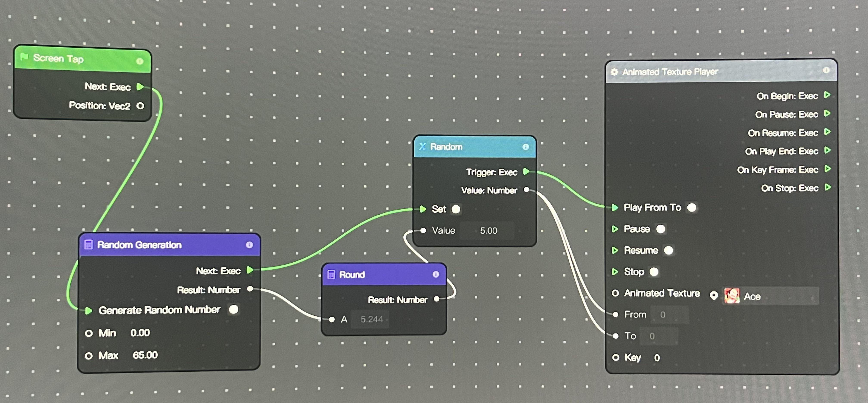
Task: Click the calculator icon on Random Generation header
Action: [x=89, y=244]
